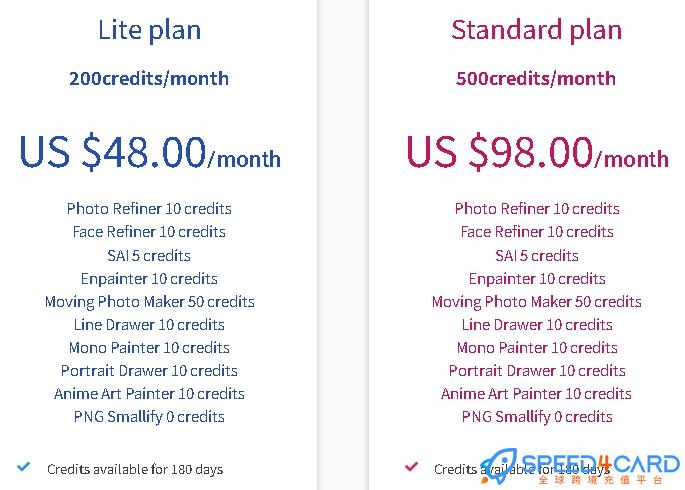Click the US $98.00/month price

click(x=537, y=152)
